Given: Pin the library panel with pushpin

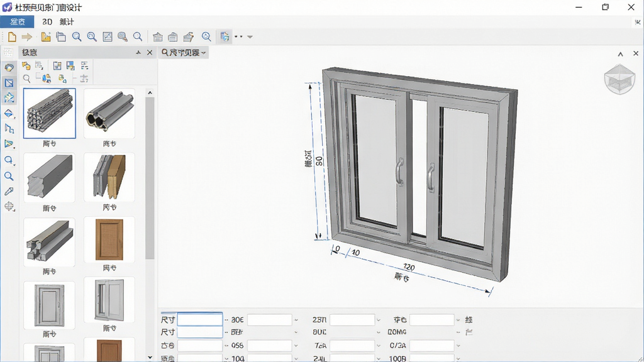Looking at the screenshot, I should pyautogui.click(x=138, y=53).
